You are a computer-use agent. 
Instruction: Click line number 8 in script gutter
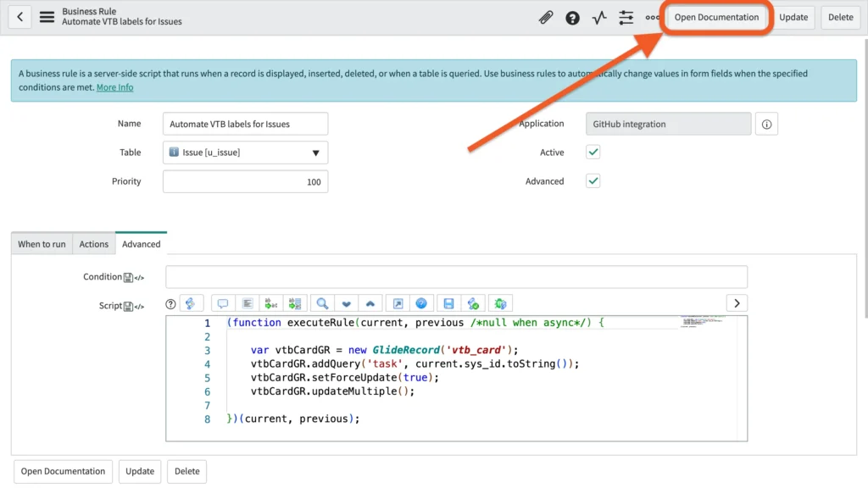point(207,419)
